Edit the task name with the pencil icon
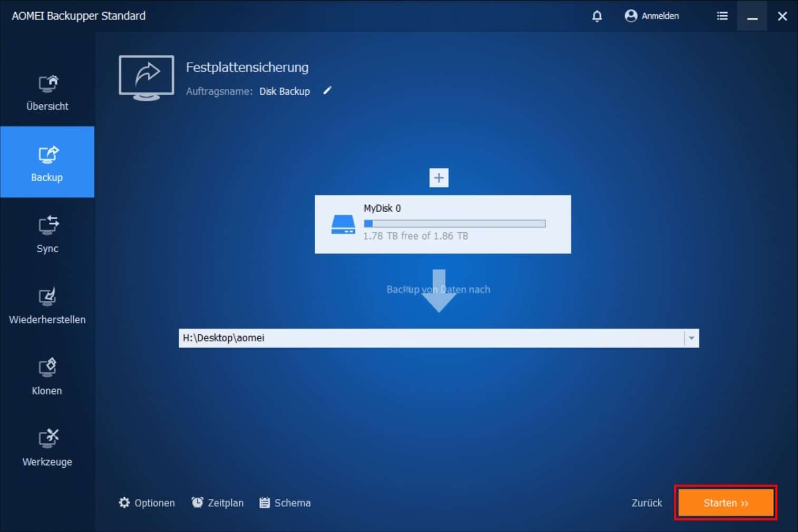The height and width of the screenshot is (532, 798). [327, 91]
